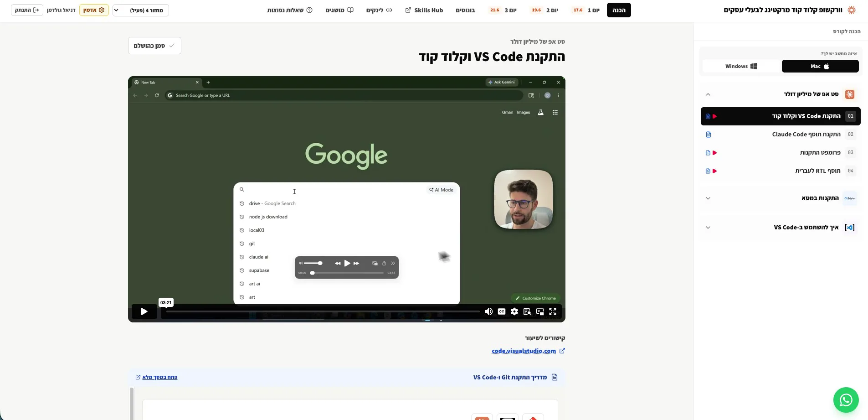Open the video settings gear

click(x=514, y=311)
